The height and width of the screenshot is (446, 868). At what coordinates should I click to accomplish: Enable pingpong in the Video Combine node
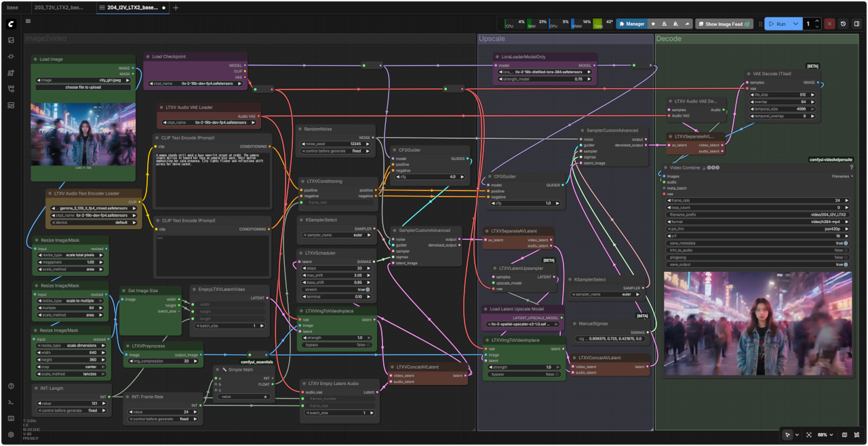(846, 258)
